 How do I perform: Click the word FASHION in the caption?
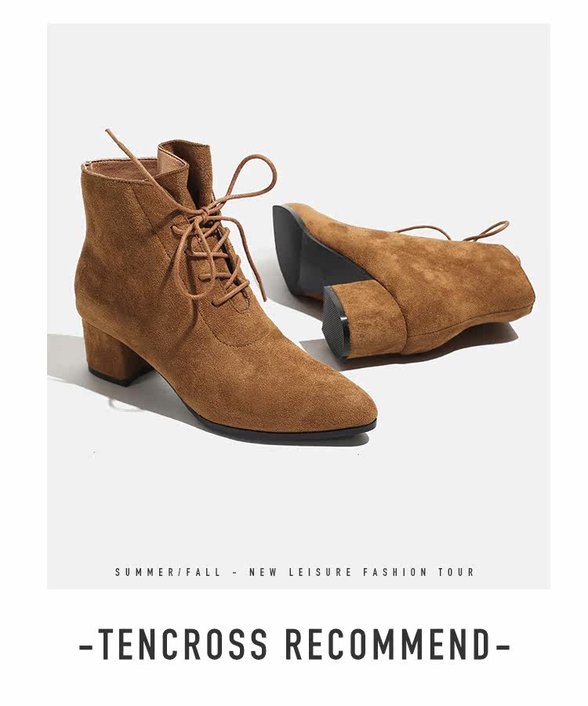point(394,572)
